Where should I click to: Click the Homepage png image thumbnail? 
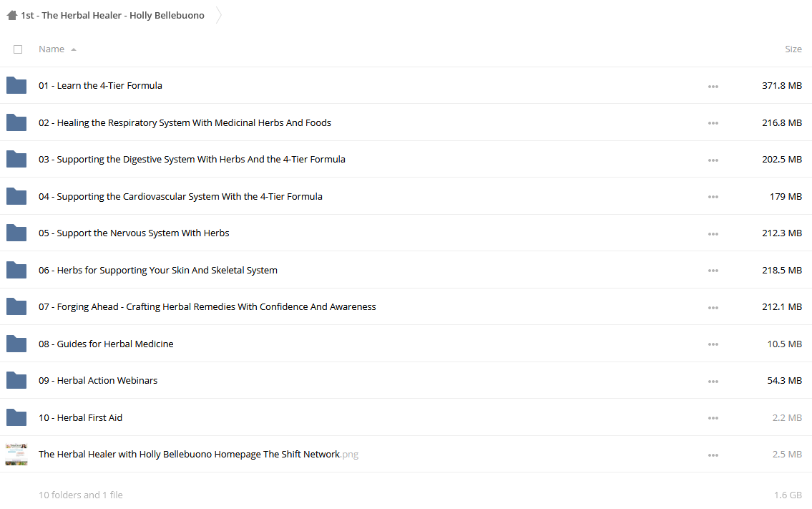16,455
